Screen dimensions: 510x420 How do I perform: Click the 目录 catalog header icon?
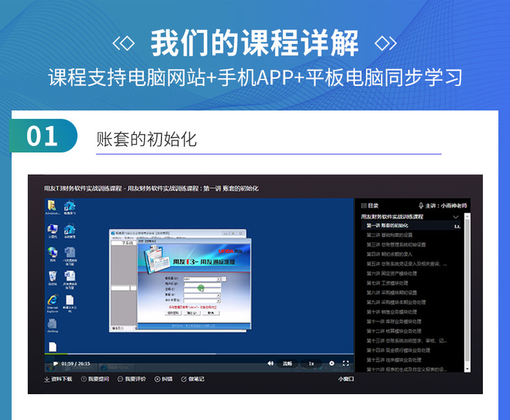point(363,205)
